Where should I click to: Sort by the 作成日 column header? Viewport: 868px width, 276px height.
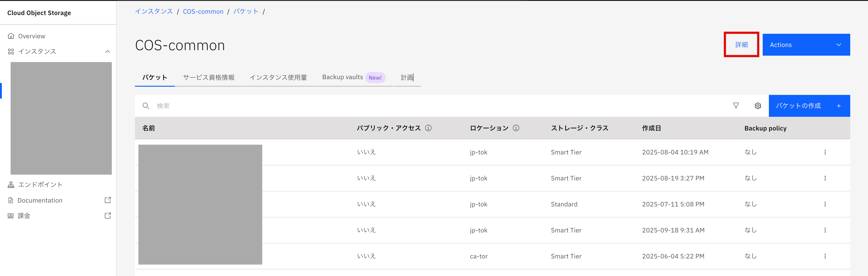click(651, 128)
